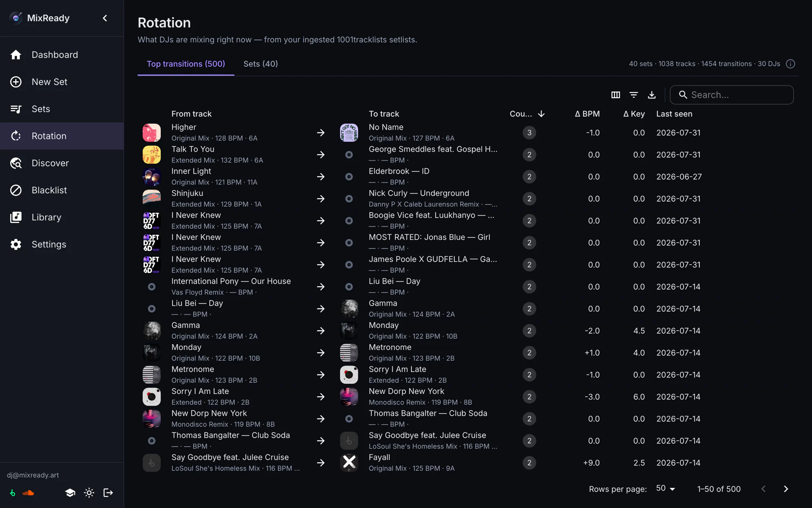
Task: Sort by the Δ Key column header
Action: click(x=634, y=114)
